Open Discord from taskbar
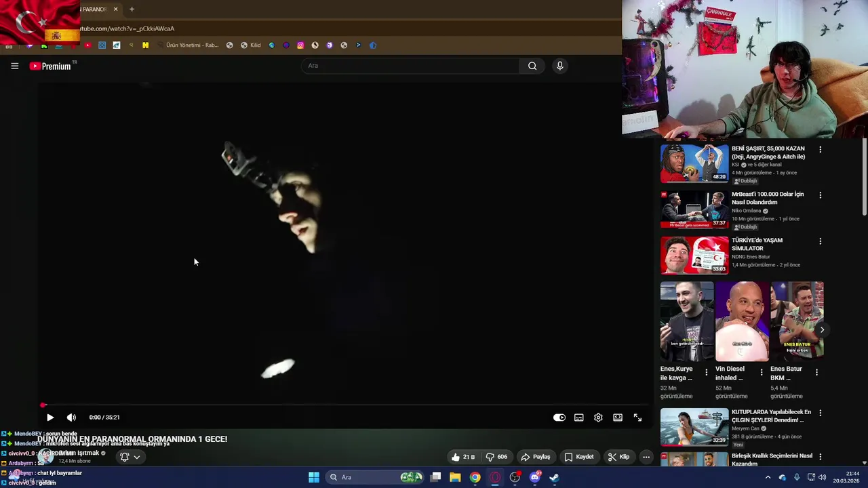 click(x=534, y=477)
